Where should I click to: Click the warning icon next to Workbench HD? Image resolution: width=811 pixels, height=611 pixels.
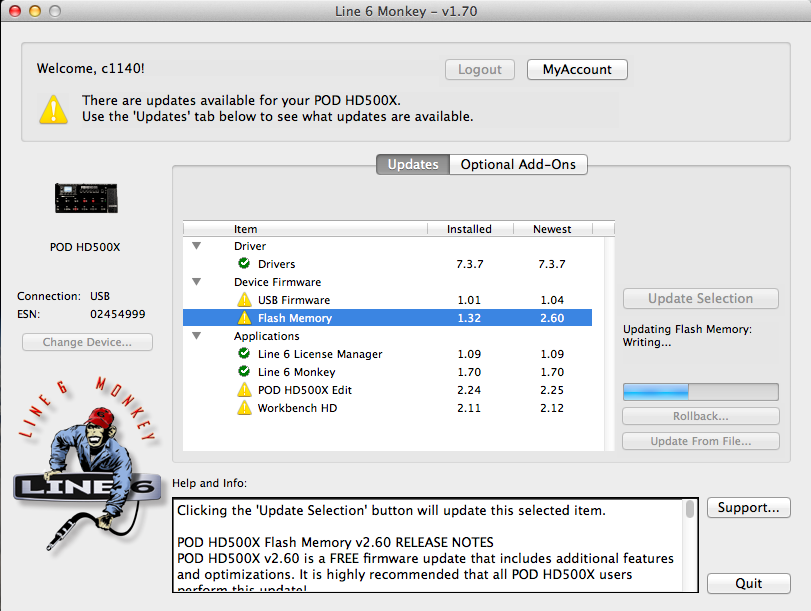click(x=244, y=408)
